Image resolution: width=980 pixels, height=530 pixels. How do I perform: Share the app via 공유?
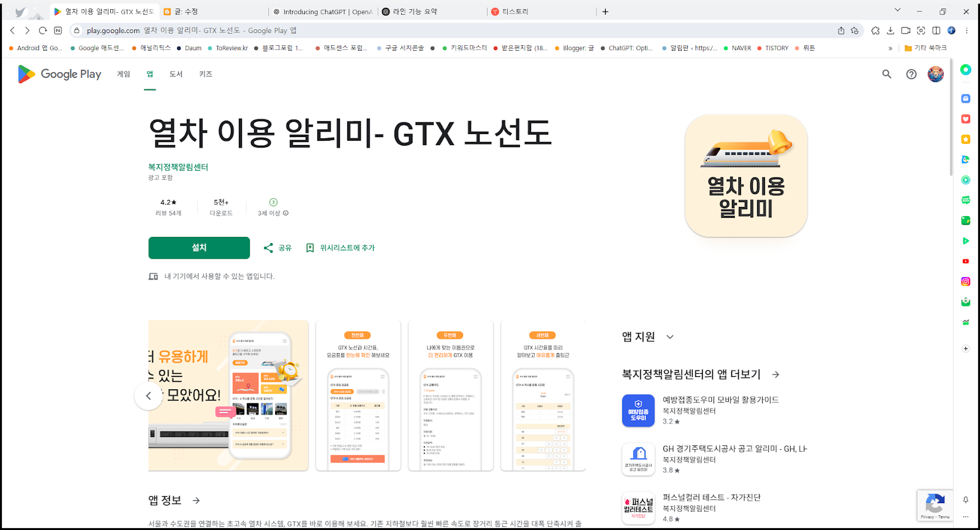click(277, 248)
